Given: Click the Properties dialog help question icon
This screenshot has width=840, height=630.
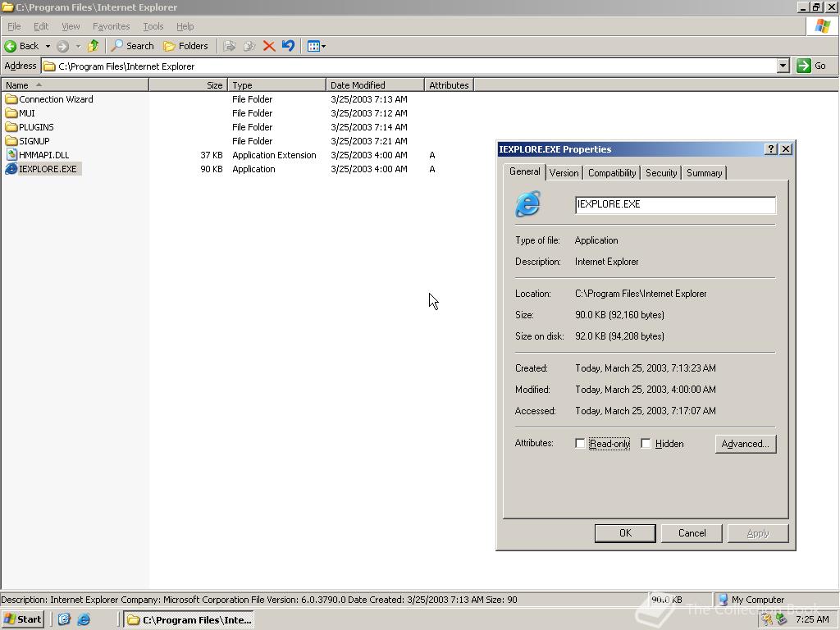Looking at the screenshot, I should (x=770, y=149).
